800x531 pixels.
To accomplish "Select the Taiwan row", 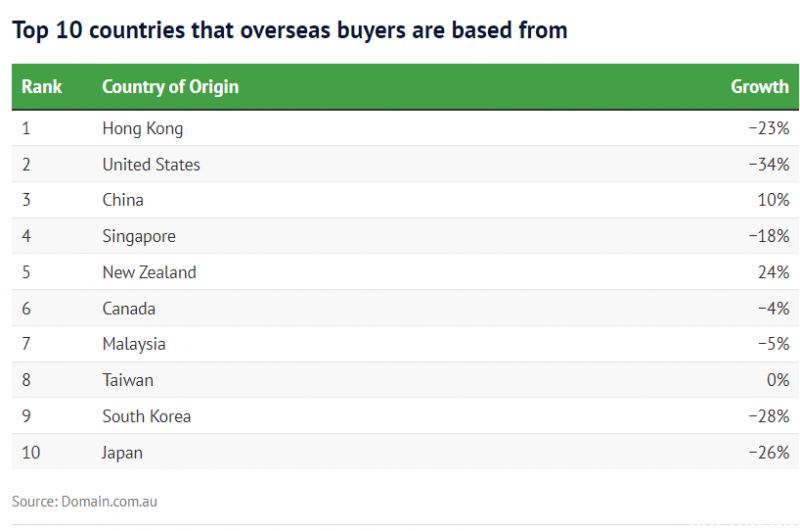I will [405, 381].
